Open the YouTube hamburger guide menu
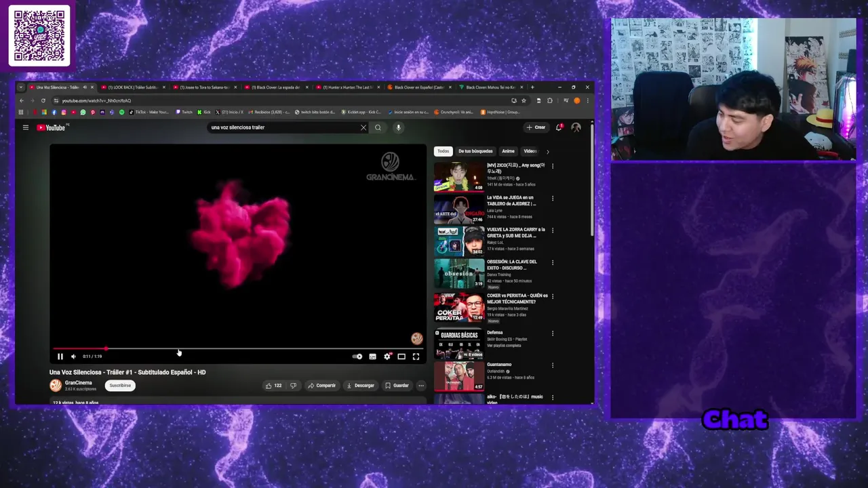This screenshot has width=868, height=488. [x=26, y=127]
